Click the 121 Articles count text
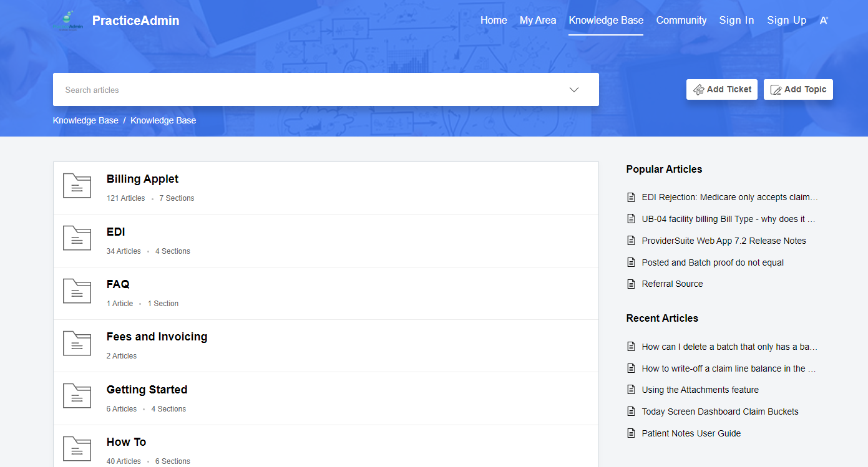Viewport: 868px width, 467px height. point(125,198)
